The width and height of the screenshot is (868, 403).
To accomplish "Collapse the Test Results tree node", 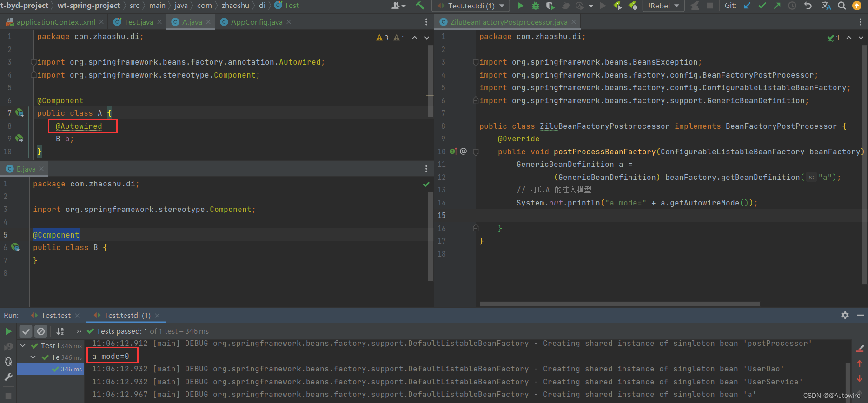I will pos(23,345).
